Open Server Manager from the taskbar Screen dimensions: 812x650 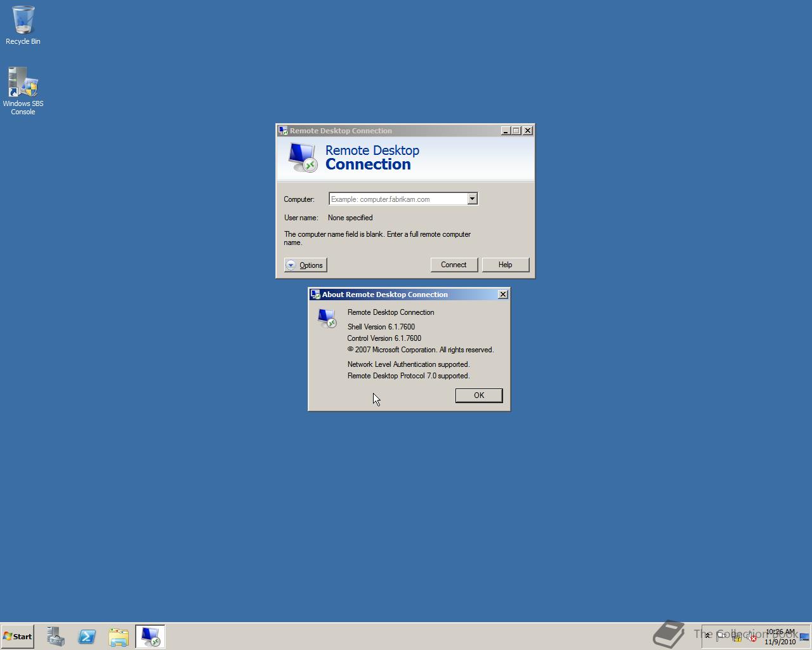[x=55, y=637]
